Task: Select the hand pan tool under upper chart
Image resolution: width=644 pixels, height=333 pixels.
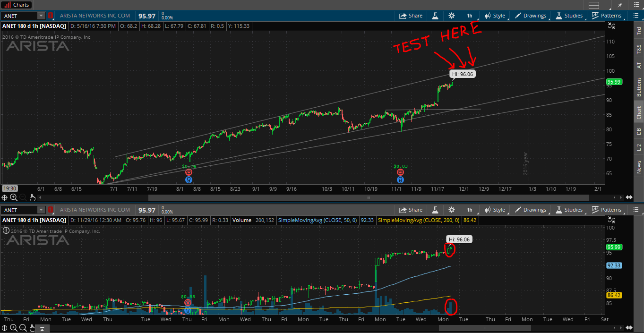Action: point(32,197)
